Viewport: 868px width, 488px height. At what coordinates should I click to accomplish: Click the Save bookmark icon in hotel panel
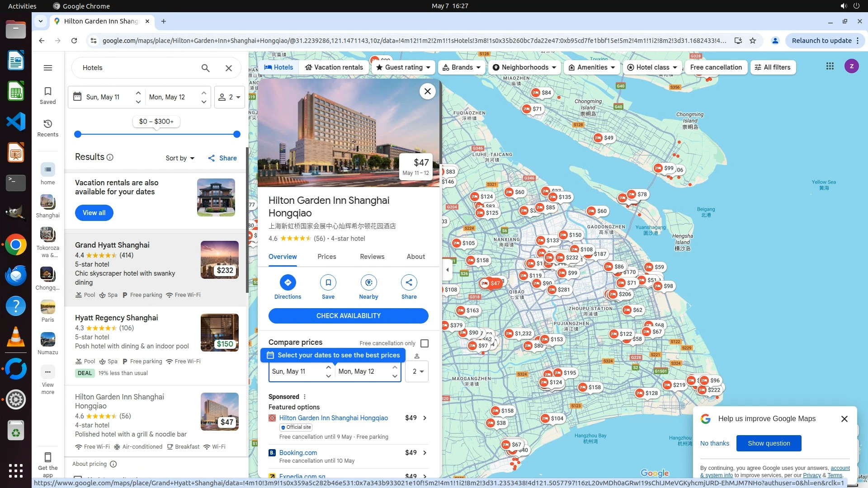(328, 283)
